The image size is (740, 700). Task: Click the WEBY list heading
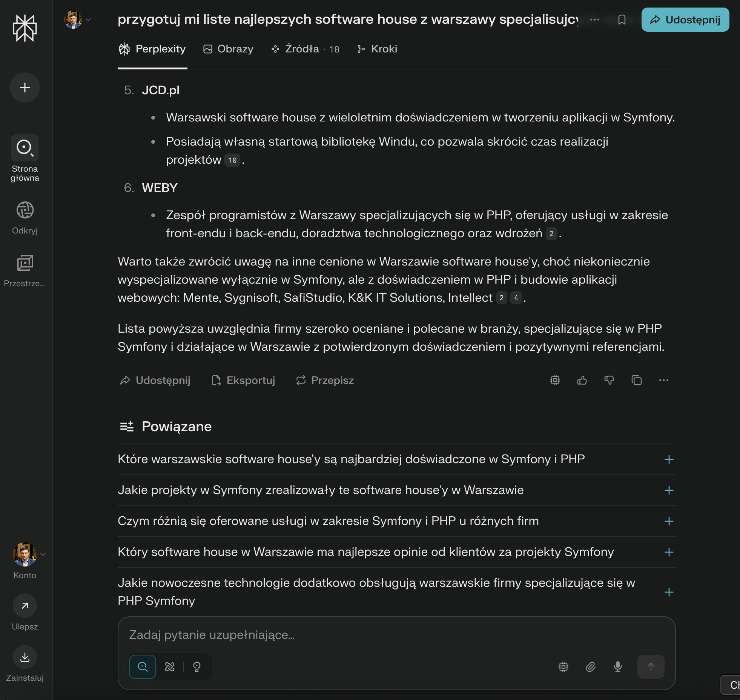click(160, 188)
